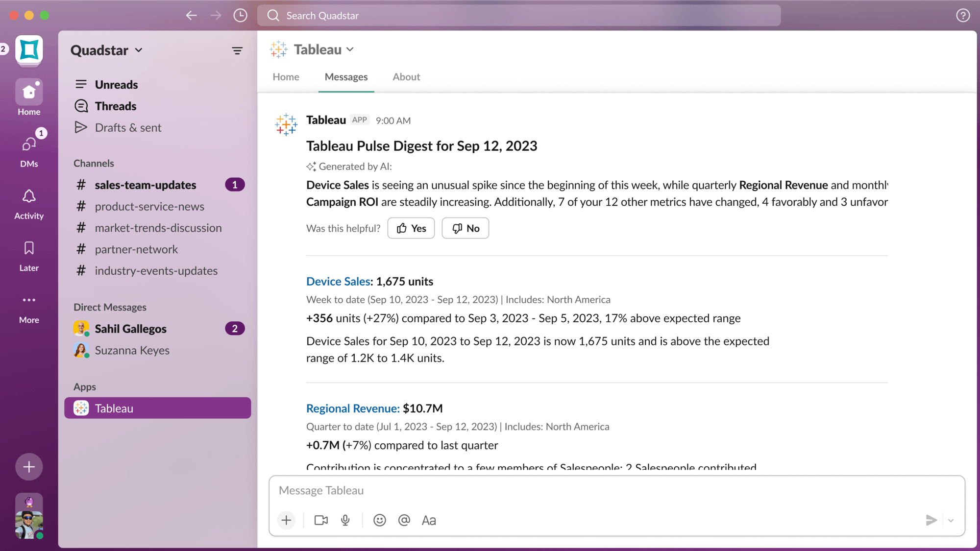The image size is (980, 551).
Task: Open the market-trends-discussion channel
Action: 157,228
